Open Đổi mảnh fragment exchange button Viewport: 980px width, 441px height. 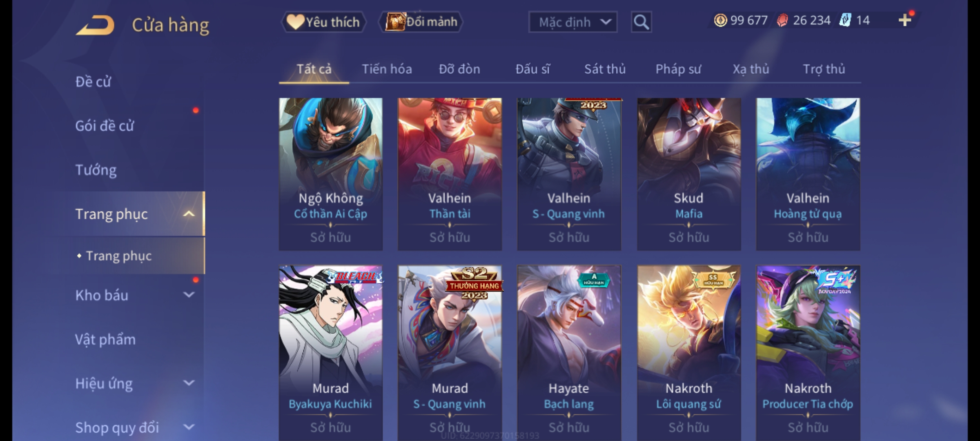[x=421, y=22]
